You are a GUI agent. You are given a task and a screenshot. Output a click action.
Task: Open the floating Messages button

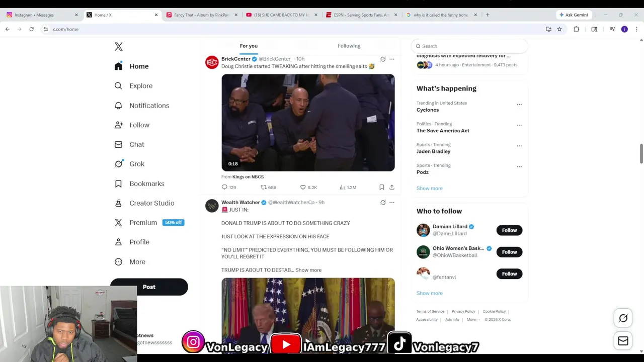[623, 341]
